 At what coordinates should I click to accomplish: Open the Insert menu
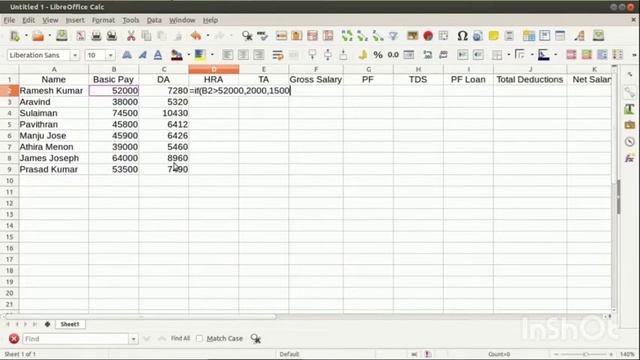click(75, 20)
